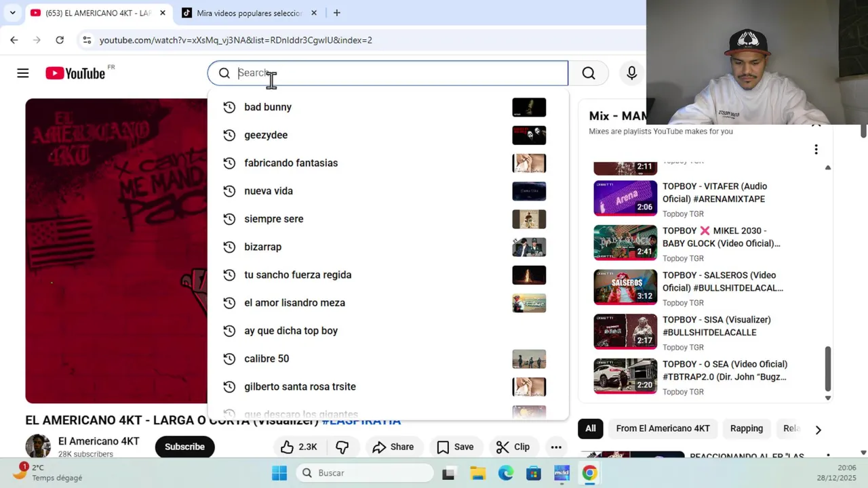Open the weather widget on taskbar
This screenshot has height=488, width=868.
(49, 472)
